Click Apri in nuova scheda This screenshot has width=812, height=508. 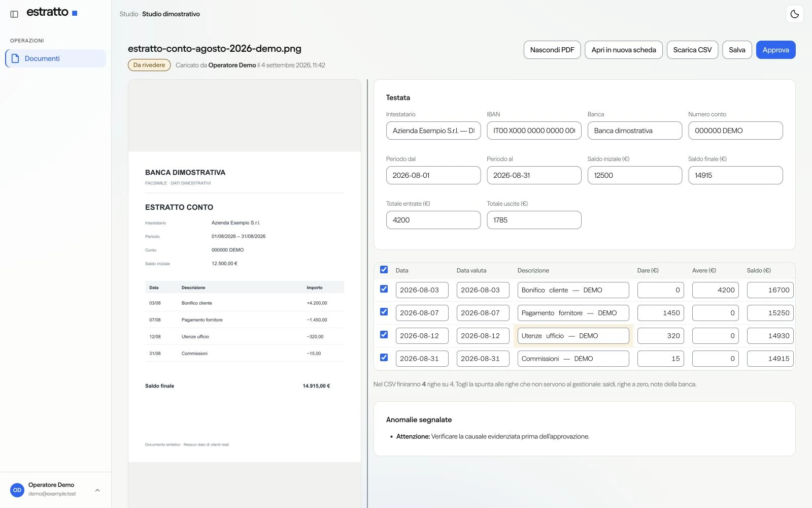[x=624, y=50]
